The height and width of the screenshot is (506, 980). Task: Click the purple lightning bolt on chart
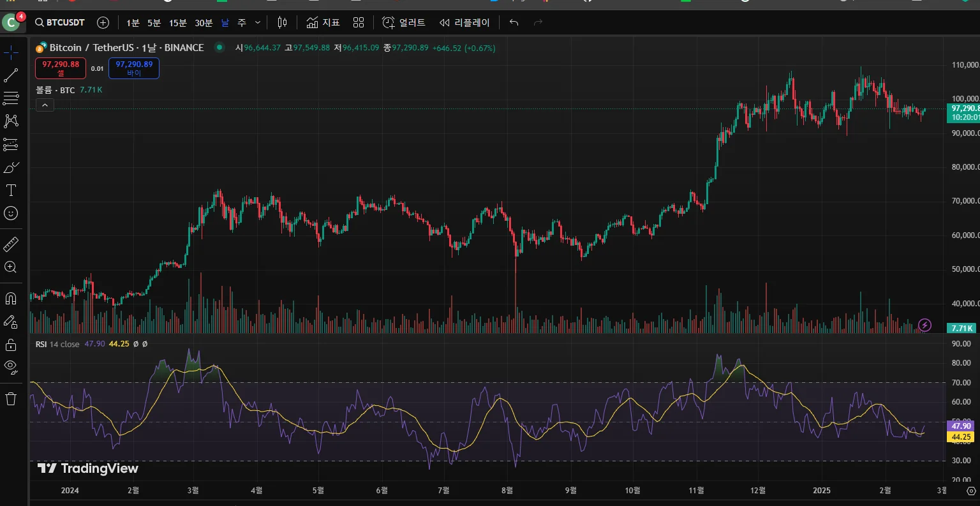pos(924,325)
